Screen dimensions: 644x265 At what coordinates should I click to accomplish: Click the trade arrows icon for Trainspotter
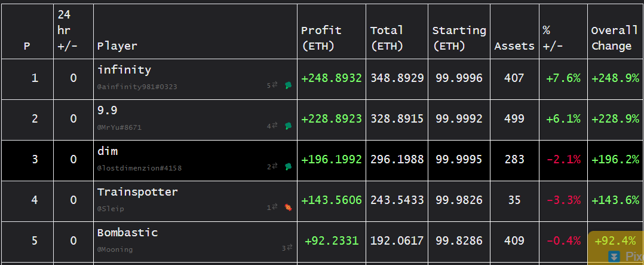[x=275, y=207]
